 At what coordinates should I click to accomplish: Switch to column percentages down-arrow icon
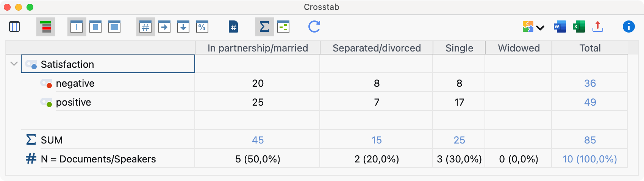pos(183,27)
